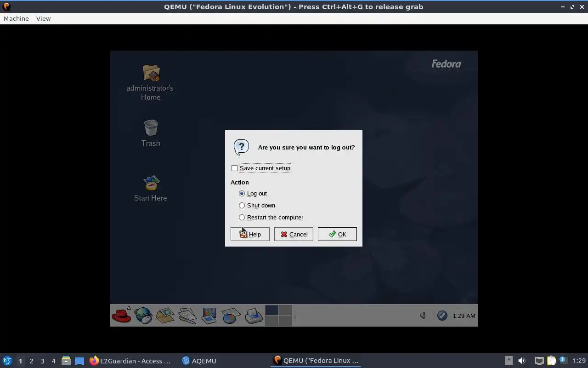Screen dimensions: 588x368
Task: Open administrator's Home folder icon
Action: [x=151, y=73]
